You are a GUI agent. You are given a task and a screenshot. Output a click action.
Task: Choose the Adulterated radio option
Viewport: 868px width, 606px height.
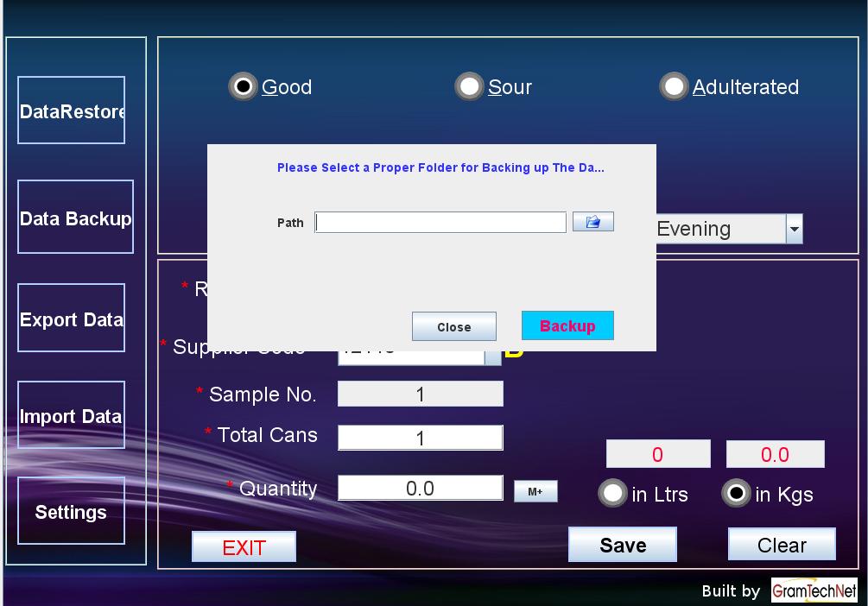click(x=674, y=86)
